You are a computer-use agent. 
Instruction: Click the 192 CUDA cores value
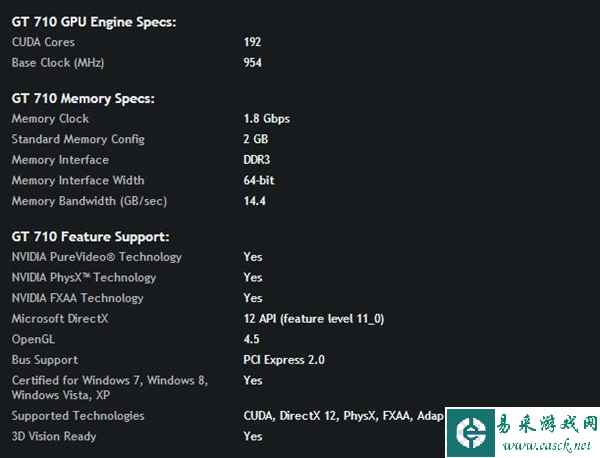coord(253,42)
